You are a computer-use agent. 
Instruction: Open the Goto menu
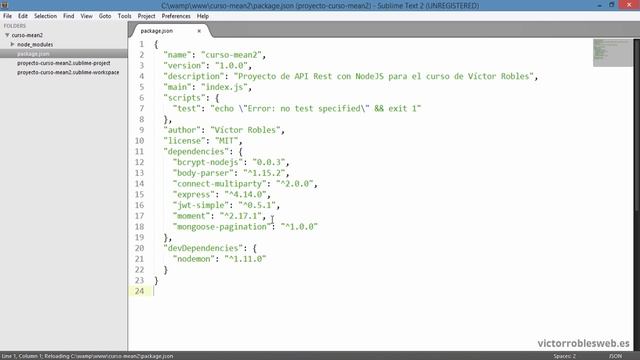105,16
